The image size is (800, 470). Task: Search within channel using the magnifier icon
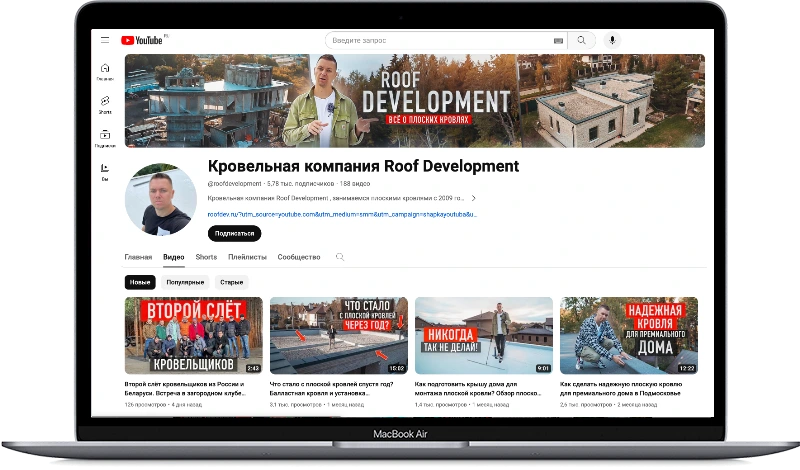click(340, 257)
